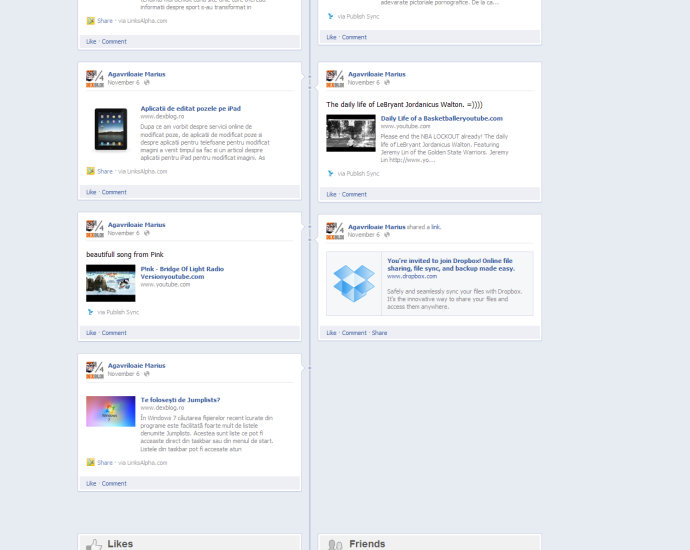Open profile picture on Jumplists post
The width and height of the screenshot is (690, 550).
click(x=95, y=370)
